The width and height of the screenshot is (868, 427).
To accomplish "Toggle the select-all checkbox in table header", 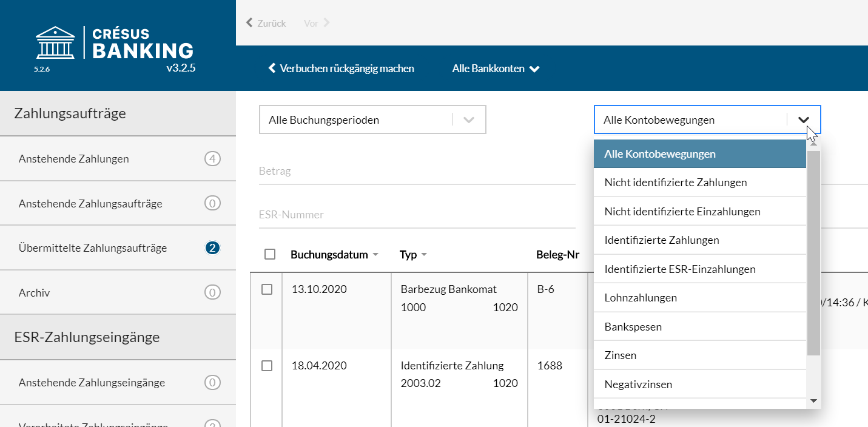I will point(270,254).
